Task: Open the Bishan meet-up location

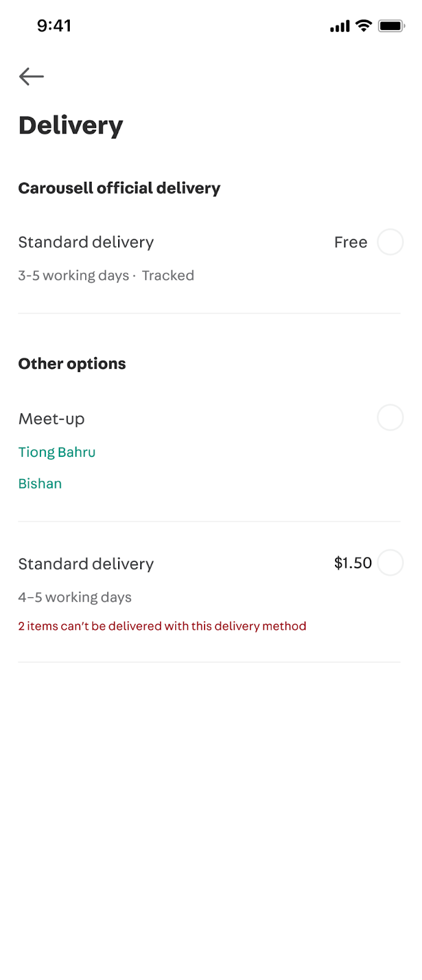Action: (40, 483)
